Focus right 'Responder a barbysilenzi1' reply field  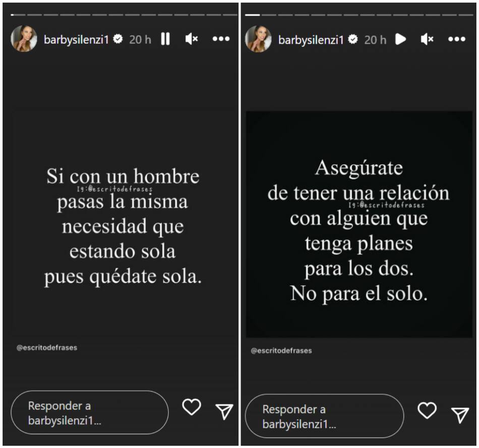(324, 416)
